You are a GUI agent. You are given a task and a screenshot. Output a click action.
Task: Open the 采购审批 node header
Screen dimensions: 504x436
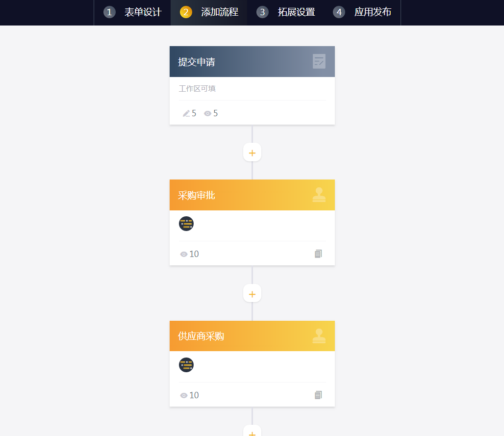[252, 195]
